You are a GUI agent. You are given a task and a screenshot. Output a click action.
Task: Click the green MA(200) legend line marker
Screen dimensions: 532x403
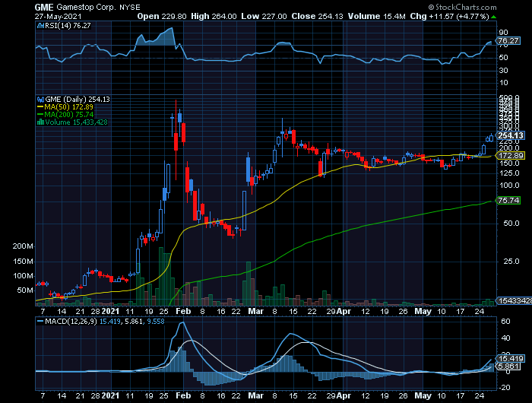pyautogui.click(x=40, y=114)
